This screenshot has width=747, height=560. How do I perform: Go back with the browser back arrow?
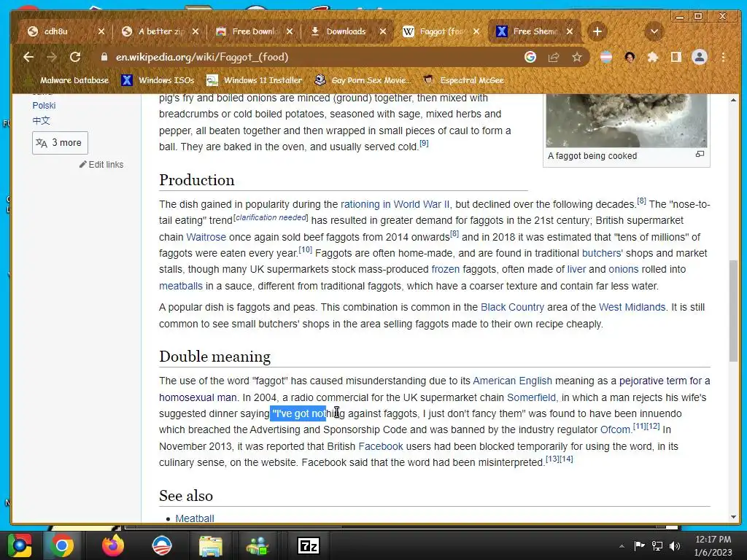(28, 57)
